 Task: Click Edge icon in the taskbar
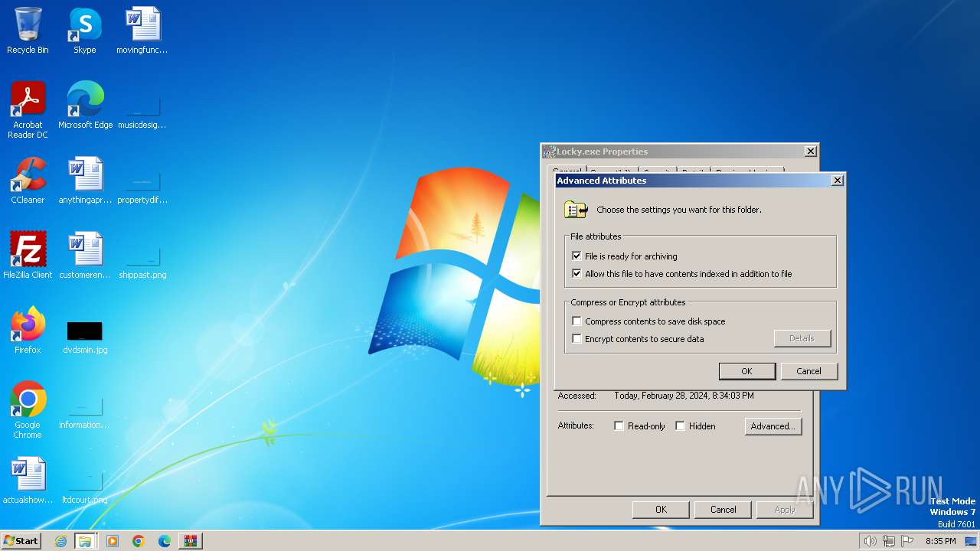point(165,541)
